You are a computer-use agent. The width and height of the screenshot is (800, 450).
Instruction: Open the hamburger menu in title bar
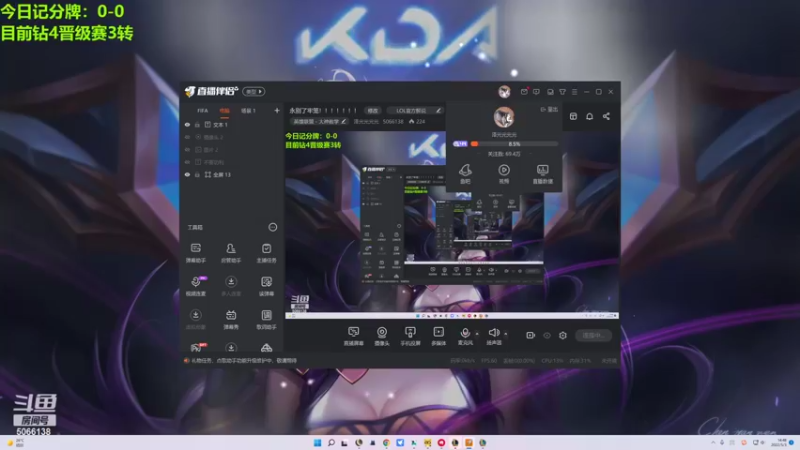[574, 92]
